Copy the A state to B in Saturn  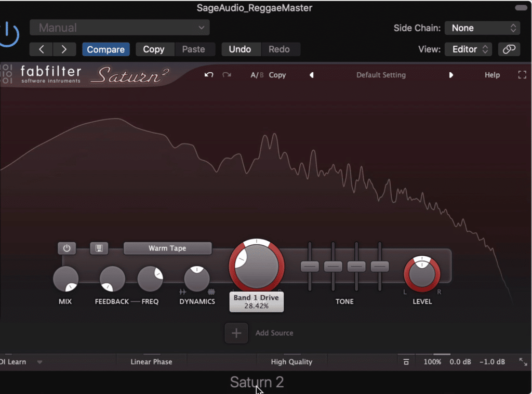click(x=277, y=75)
